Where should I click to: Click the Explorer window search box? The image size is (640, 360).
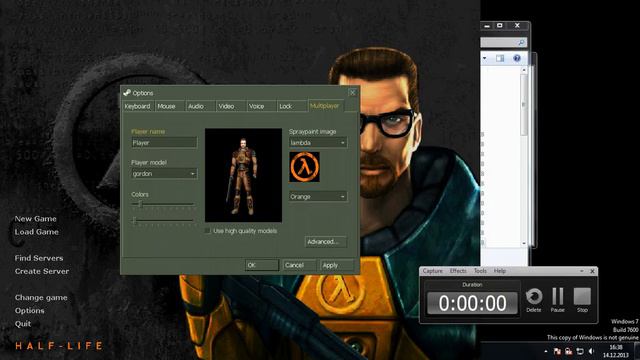coord(504,42)
